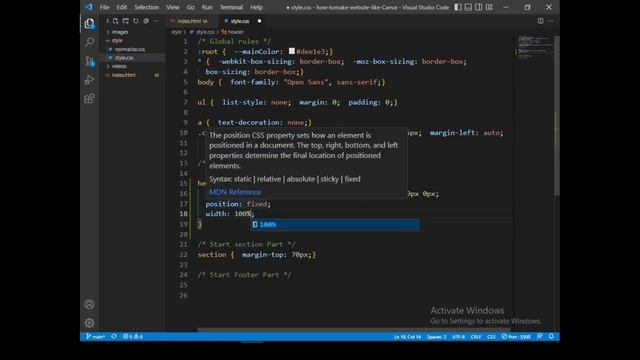
Task: Click VS Code logo in title bar
Action: (x=89, y=7)
